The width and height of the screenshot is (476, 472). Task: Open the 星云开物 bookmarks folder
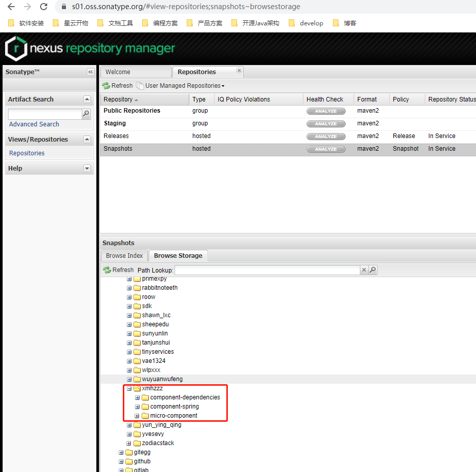tap(71, 23)
